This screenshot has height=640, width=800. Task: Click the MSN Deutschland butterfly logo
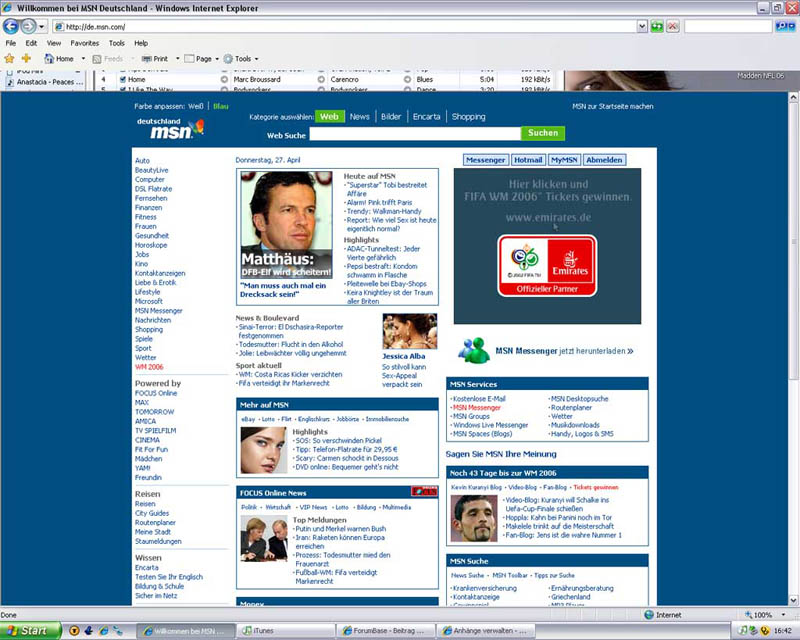(x=170, y=129)
